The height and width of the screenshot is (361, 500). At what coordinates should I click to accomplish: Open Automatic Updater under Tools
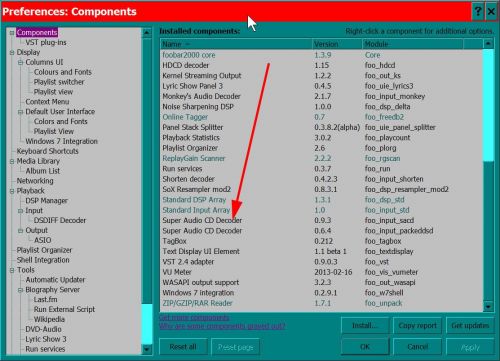point(55,280)
